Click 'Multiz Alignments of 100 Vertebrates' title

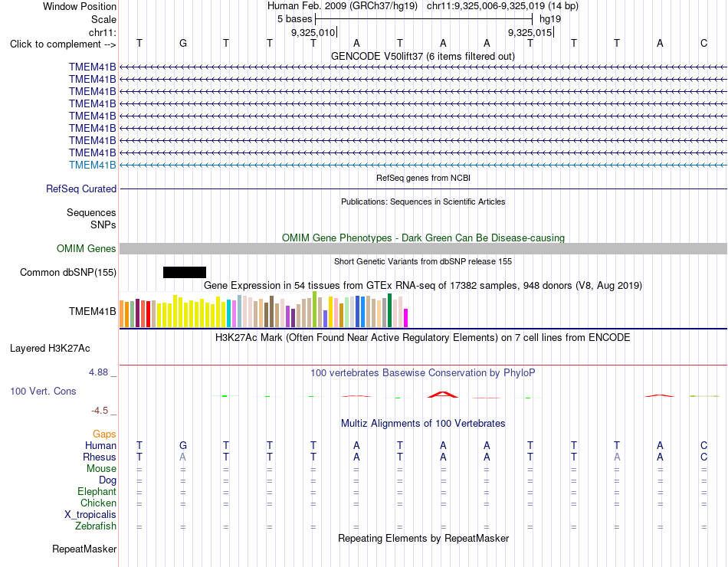423,423
